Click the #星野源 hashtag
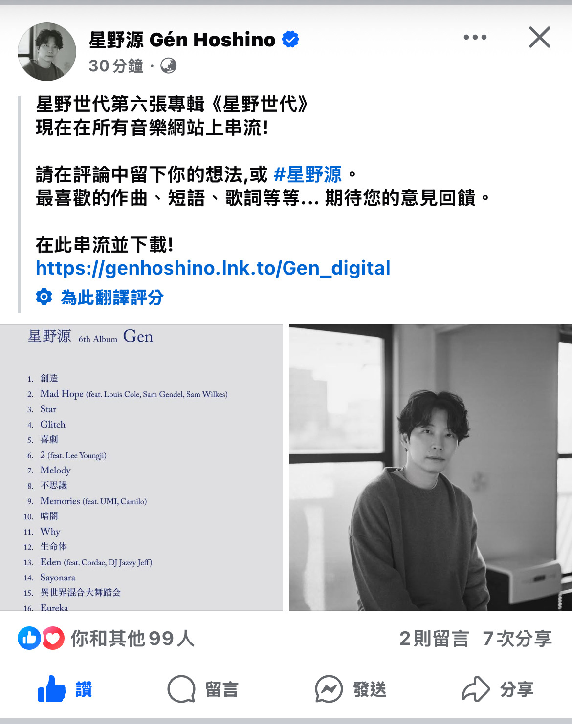 (308, 174)
